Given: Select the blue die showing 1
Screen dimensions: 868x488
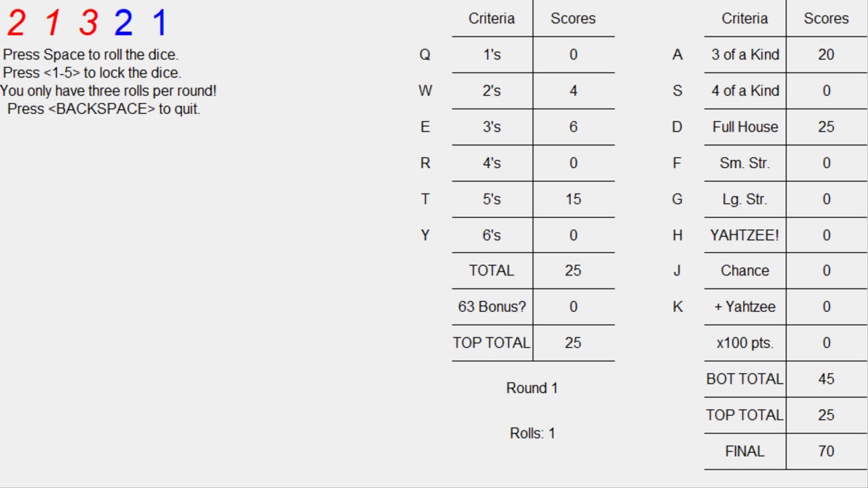Looking at the screenshot, I should point(159,23).
